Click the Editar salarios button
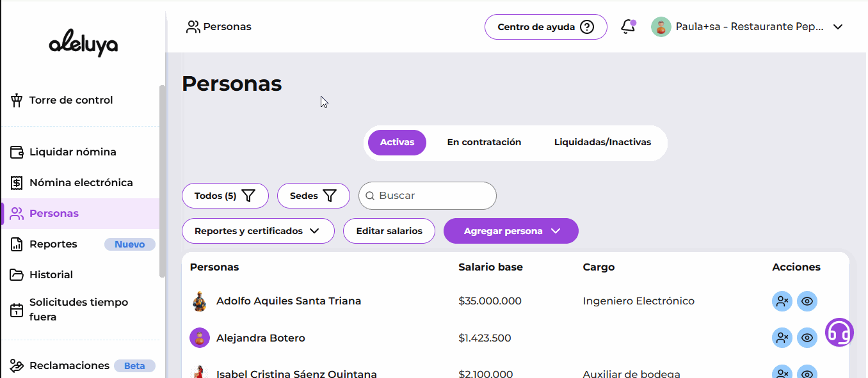The height and width of the screenshot is (378, 868). 389,231
